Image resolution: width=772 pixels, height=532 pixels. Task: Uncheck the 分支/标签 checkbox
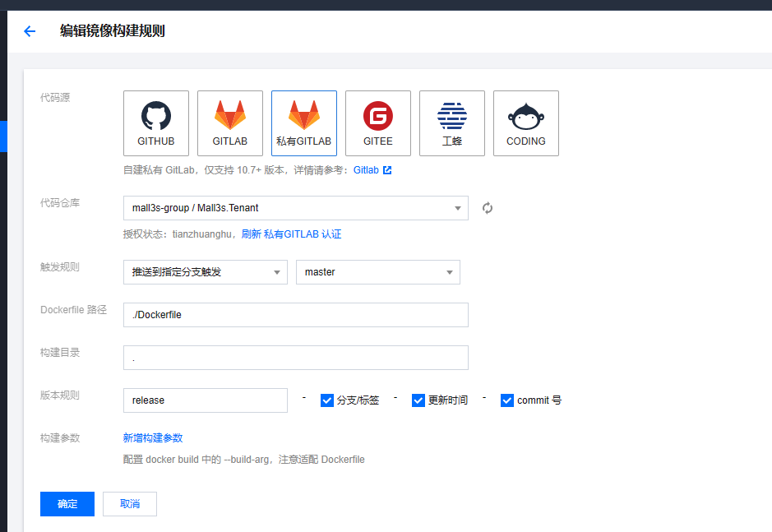click(327, 400)
